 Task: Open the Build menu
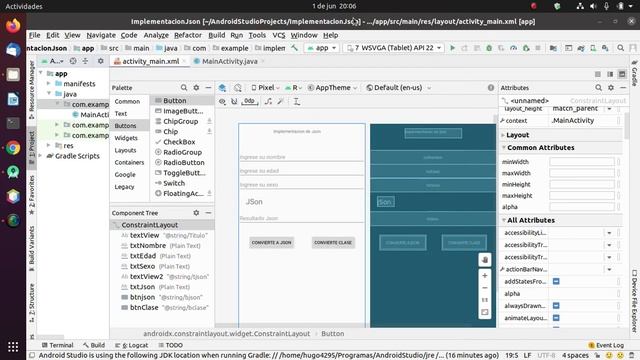216,35
